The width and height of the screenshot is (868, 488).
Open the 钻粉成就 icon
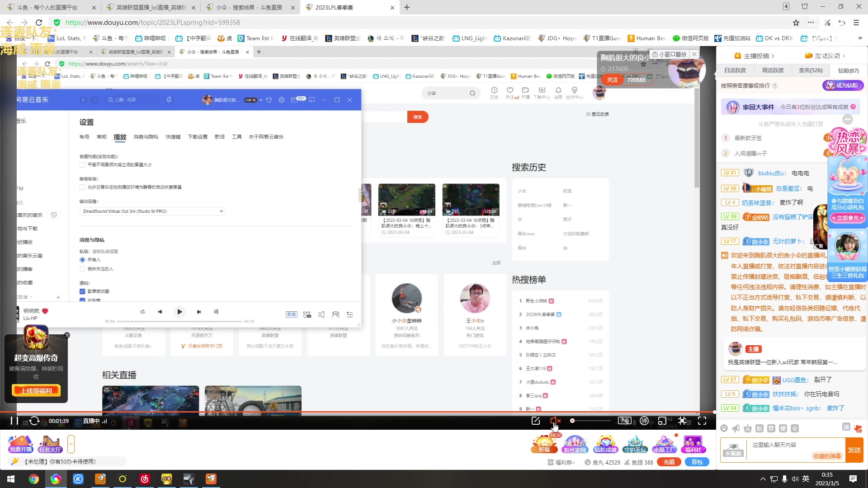[606, 444]
